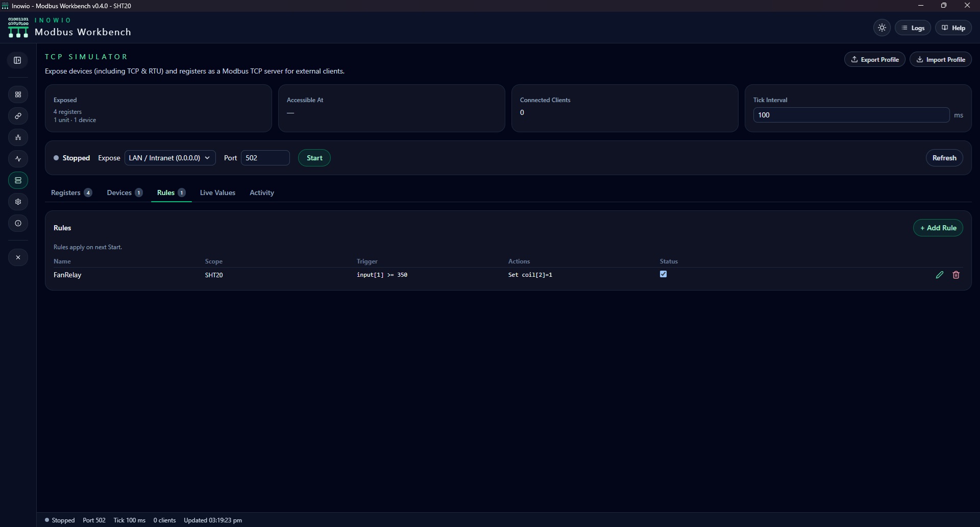Viewport: 980px width, 527px height.
Task: Click the Add Rule button
Action: click(x=938, y=228)
